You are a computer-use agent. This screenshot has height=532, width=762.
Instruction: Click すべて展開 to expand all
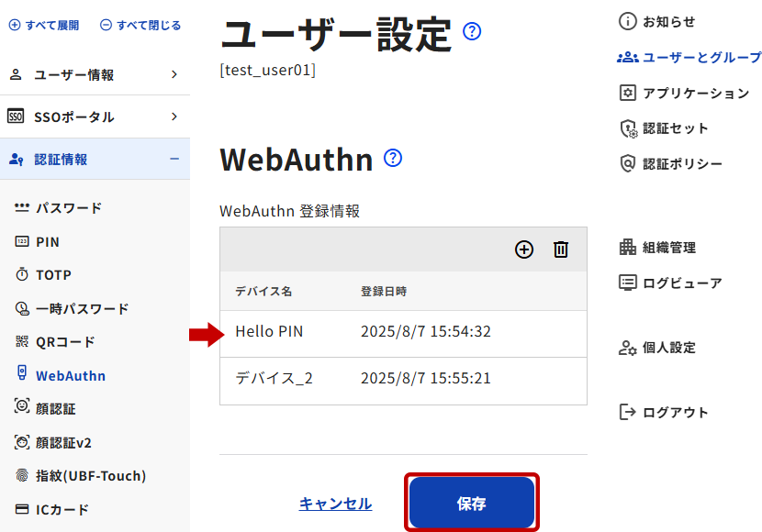point(44,25)
